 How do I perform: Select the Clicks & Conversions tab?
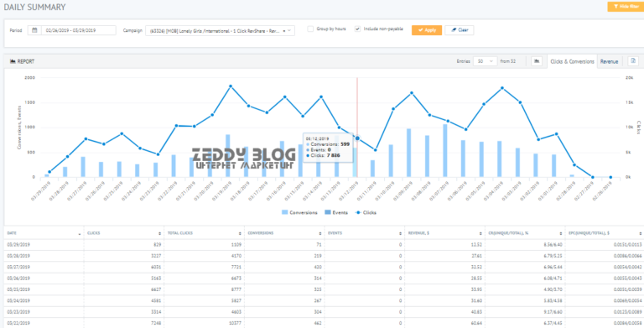pyautogui.click(x=572, y=61)
